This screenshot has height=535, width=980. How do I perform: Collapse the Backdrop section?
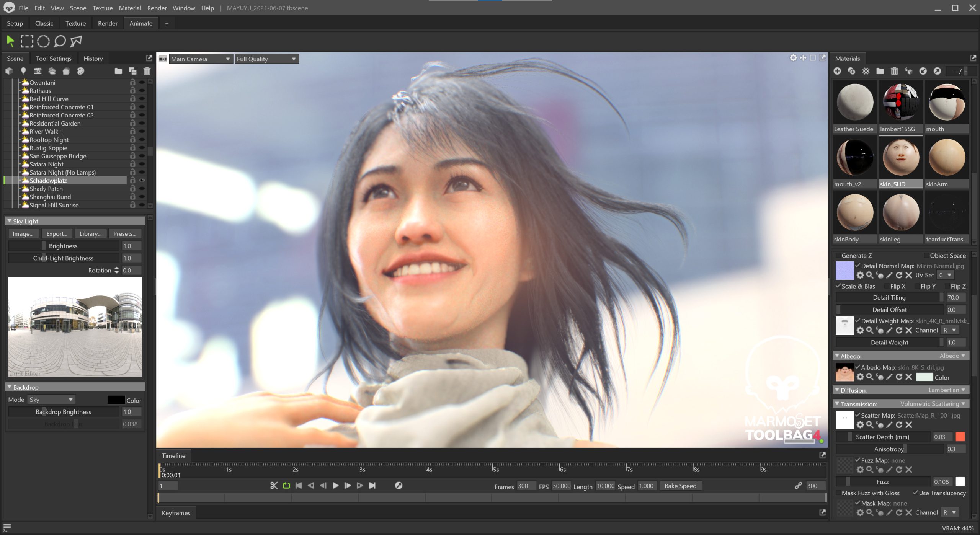click(10, 387)
